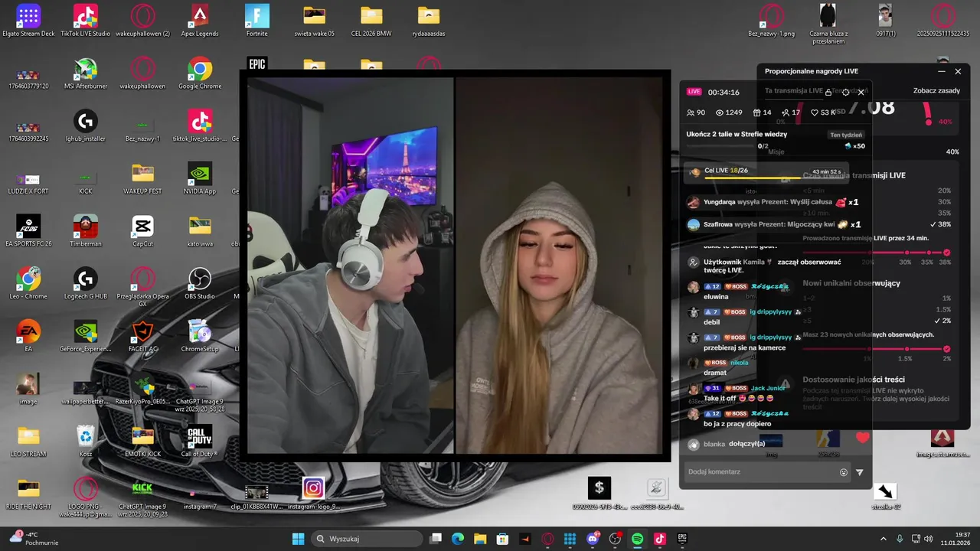Click the filter icon beside the comment box

pyautogui.click(x=860, y=472)
